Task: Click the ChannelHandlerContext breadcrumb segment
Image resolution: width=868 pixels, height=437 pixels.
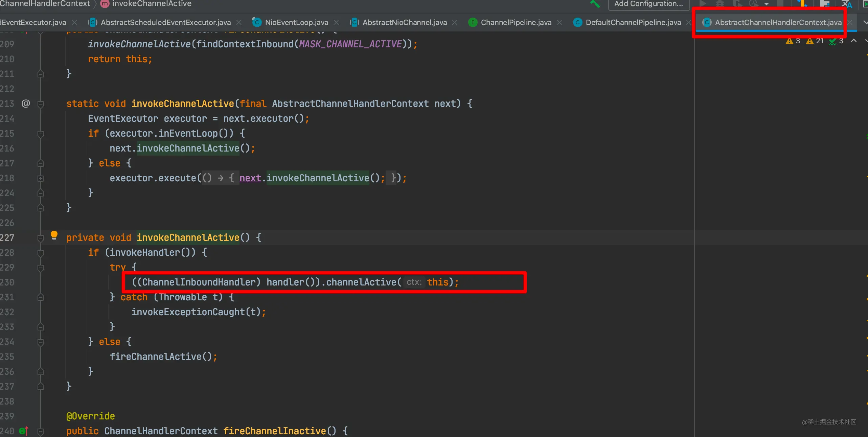Action: click(45, 4)
